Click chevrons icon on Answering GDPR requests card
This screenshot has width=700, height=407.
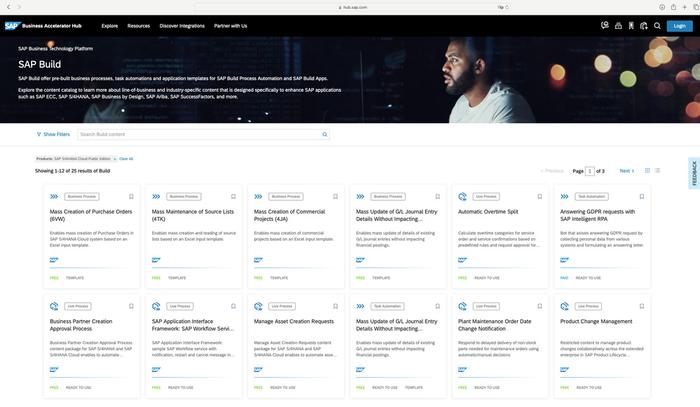click(x=565, y=196)
